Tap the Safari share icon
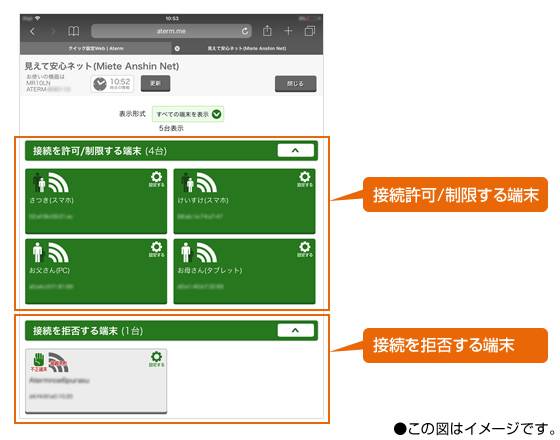 pyautogui.click(x=267, y=31)
